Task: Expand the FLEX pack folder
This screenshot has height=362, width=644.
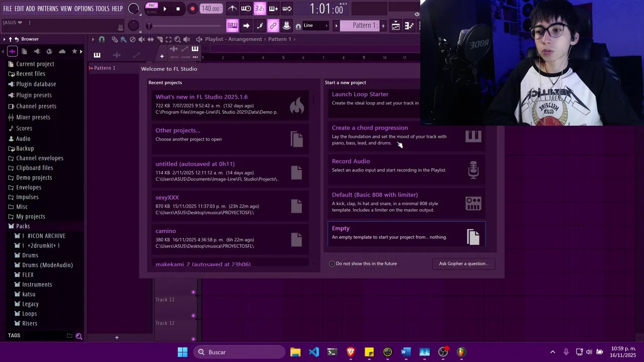Action: 24,275
